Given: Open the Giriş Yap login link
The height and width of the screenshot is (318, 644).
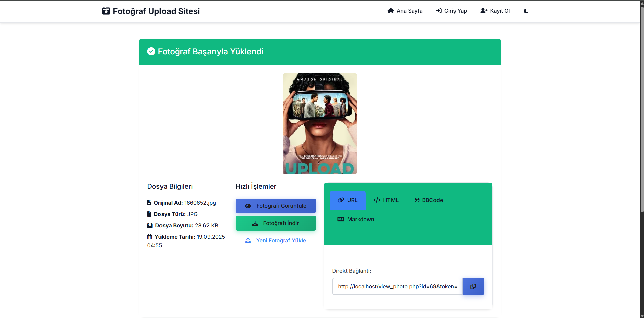Looking at the screenshot, I should pyautogui.click(x=455, y=11).
